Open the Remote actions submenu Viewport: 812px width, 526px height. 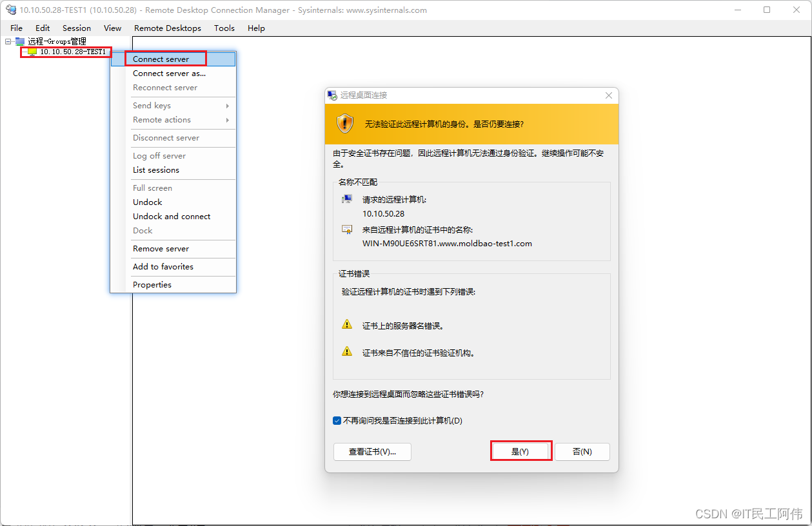click(x=161, y=119)
